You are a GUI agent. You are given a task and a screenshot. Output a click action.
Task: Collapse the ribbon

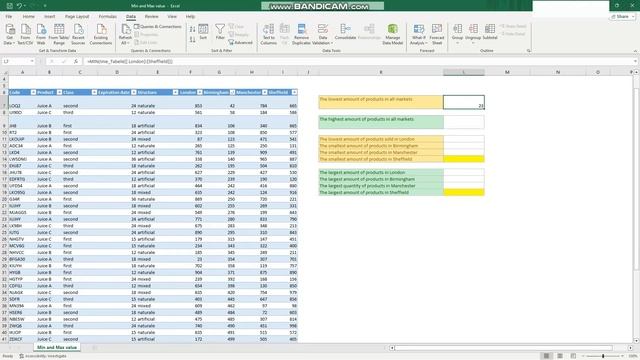click(635, 51)
